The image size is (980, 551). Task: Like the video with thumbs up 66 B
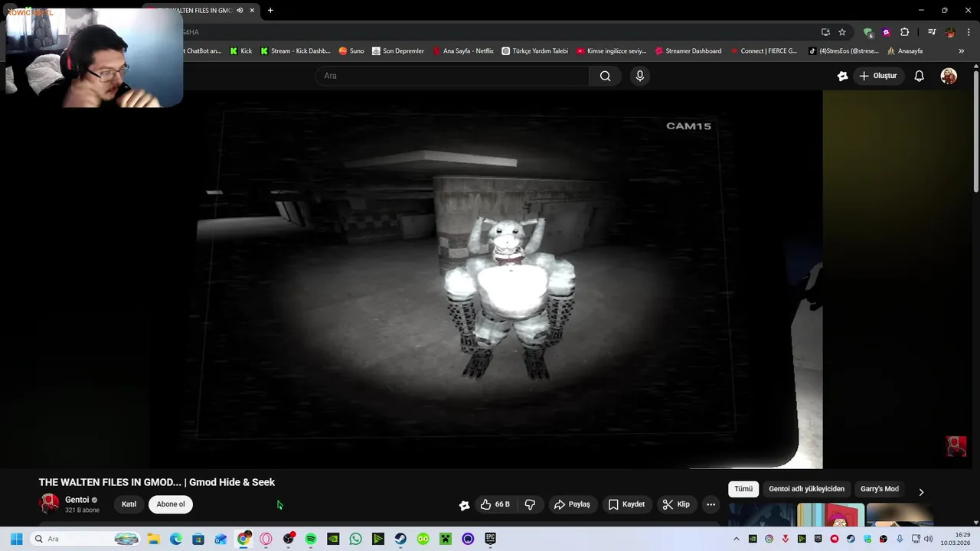pos(495,504)
